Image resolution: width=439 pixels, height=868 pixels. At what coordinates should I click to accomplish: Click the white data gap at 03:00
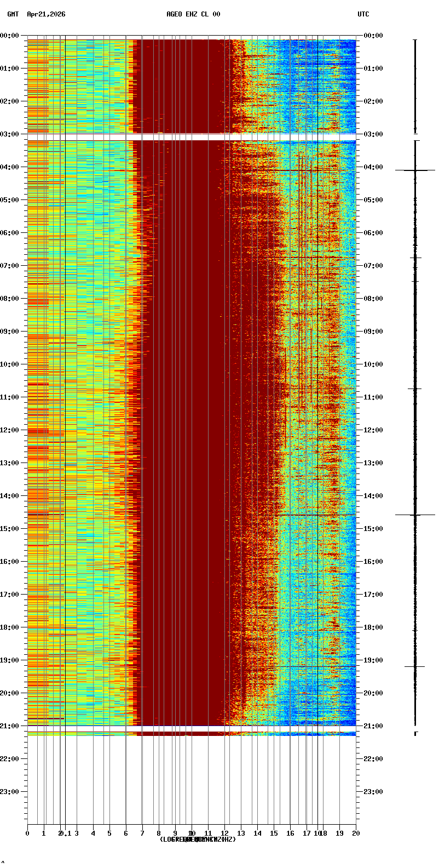point(192,137)
